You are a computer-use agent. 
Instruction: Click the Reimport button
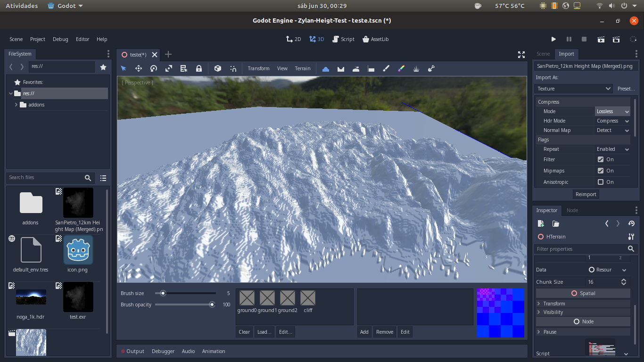(586, 194)
